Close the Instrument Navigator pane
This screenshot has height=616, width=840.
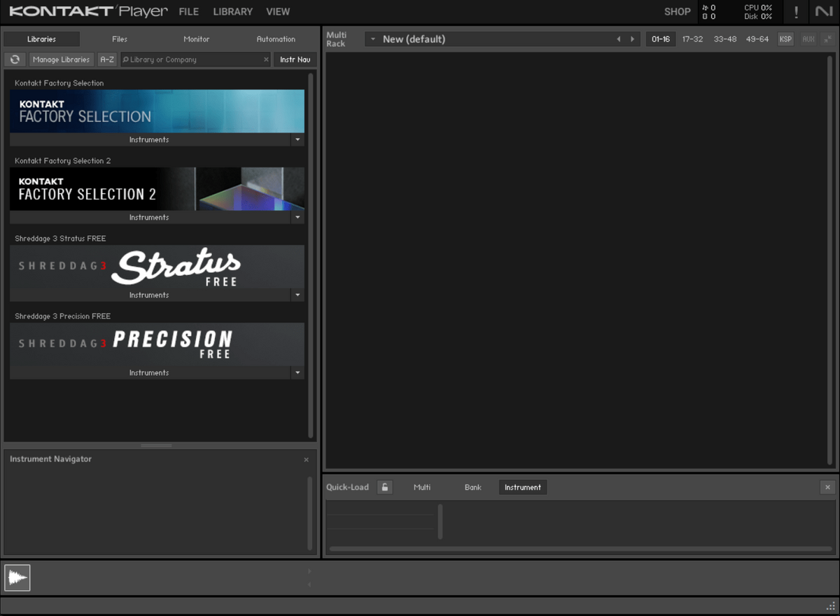point(306,460)
